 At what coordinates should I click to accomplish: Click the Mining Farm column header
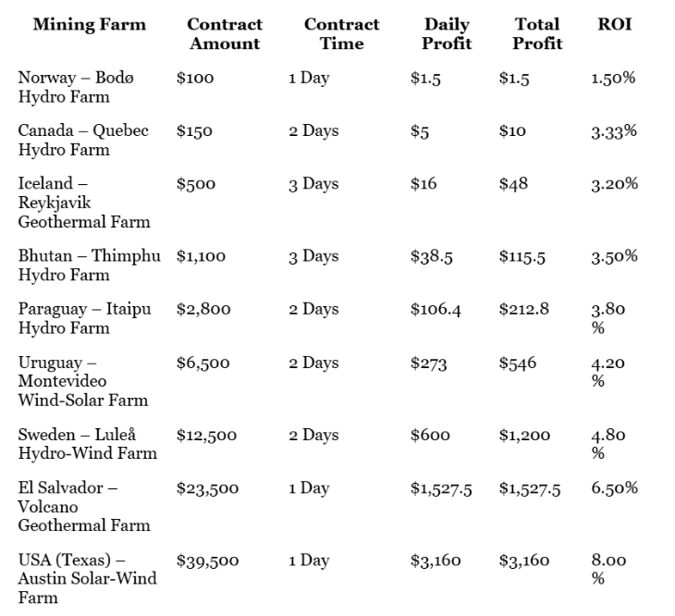(x=90, y=25)
